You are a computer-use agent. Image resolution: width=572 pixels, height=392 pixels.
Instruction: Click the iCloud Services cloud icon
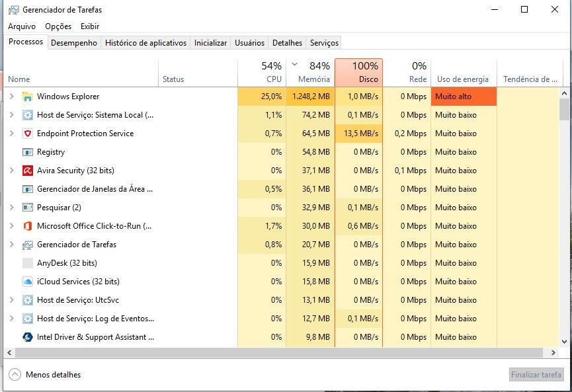click(27, 282)
